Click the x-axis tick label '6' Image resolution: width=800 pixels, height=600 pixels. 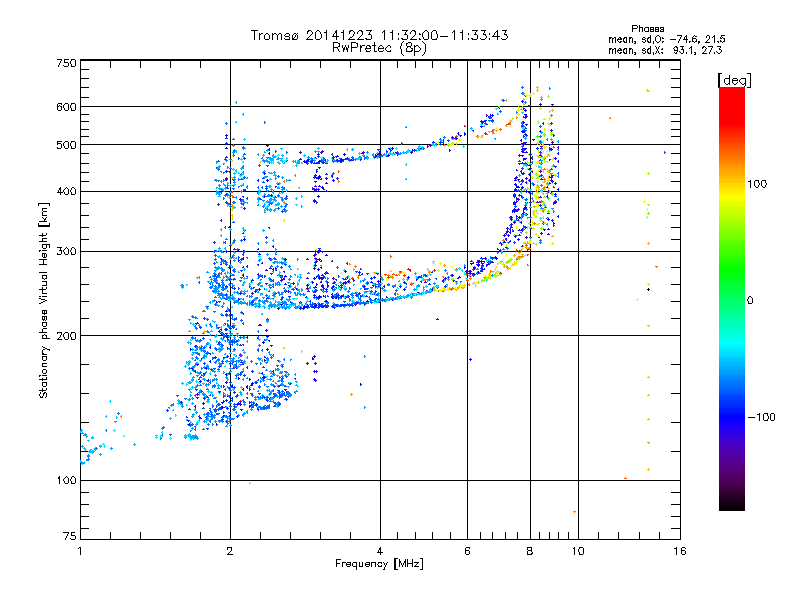click(467, 551)
